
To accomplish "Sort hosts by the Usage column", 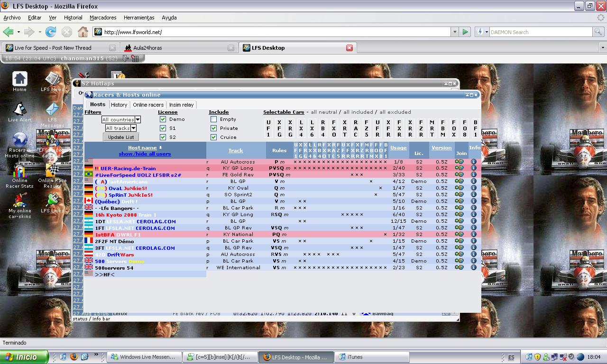I will pos(398,147).
